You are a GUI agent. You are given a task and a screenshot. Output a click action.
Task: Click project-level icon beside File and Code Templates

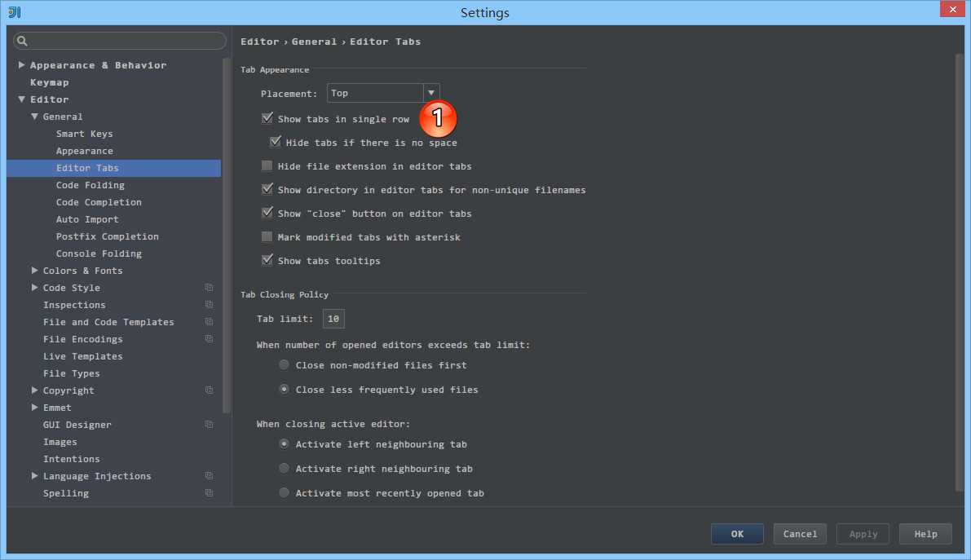tap(210, 322)
